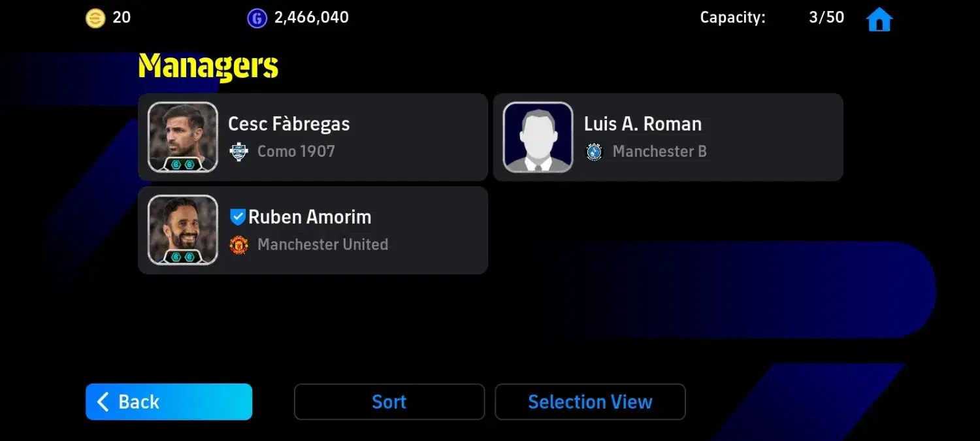
Task: Tap the coin balance showing 20
Action: (x=122, y=18)
